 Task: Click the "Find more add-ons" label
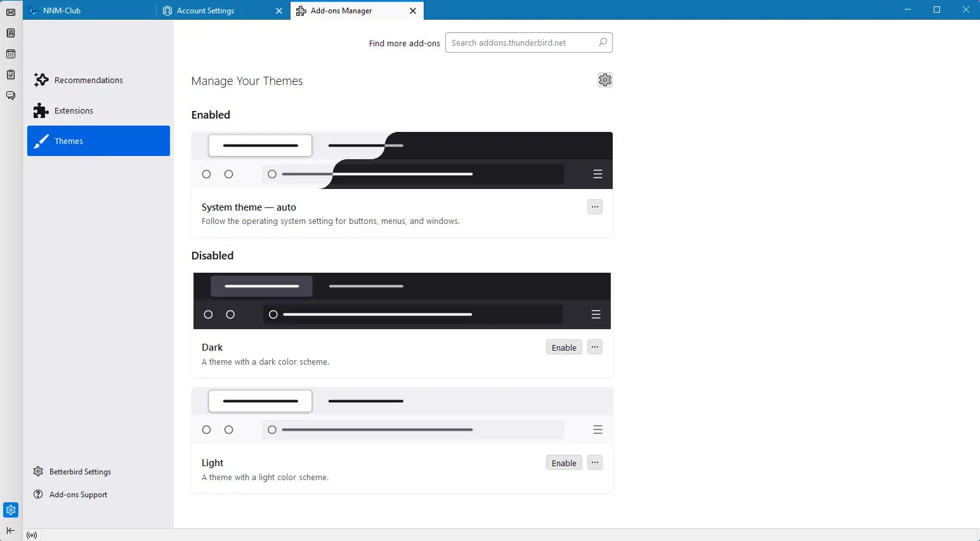pos(405,43)
